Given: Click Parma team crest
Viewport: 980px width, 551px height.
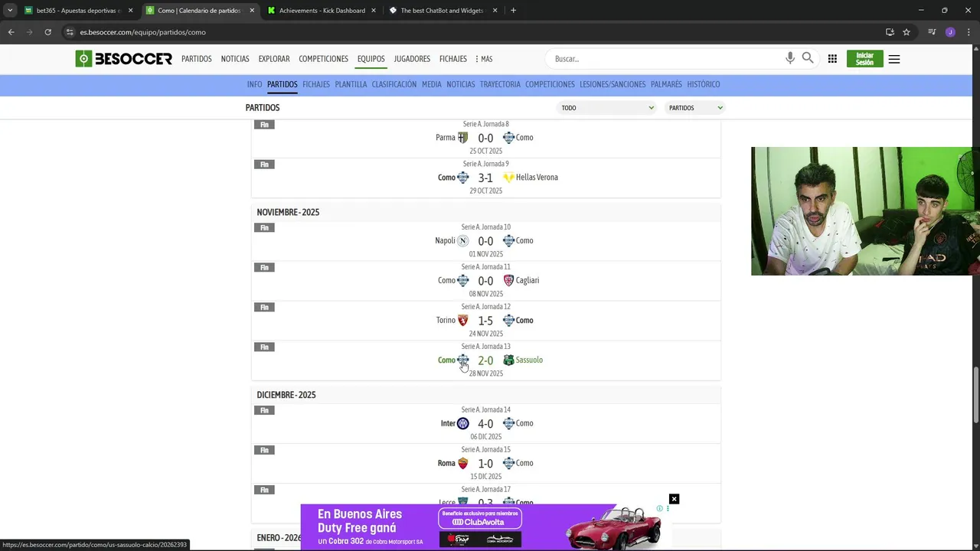Looking at the screenshot, I should coord(462,138).
